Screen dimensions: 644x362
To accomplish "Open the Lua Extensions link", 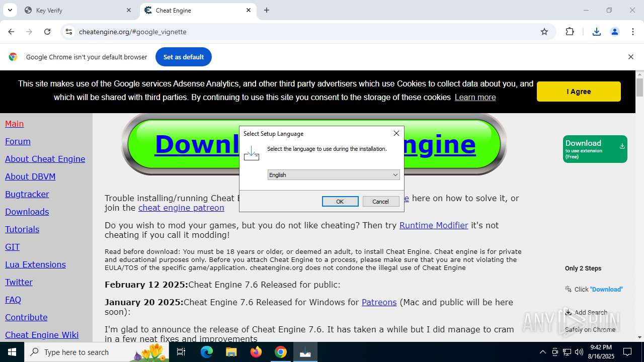I will click(x=35, y=264).
